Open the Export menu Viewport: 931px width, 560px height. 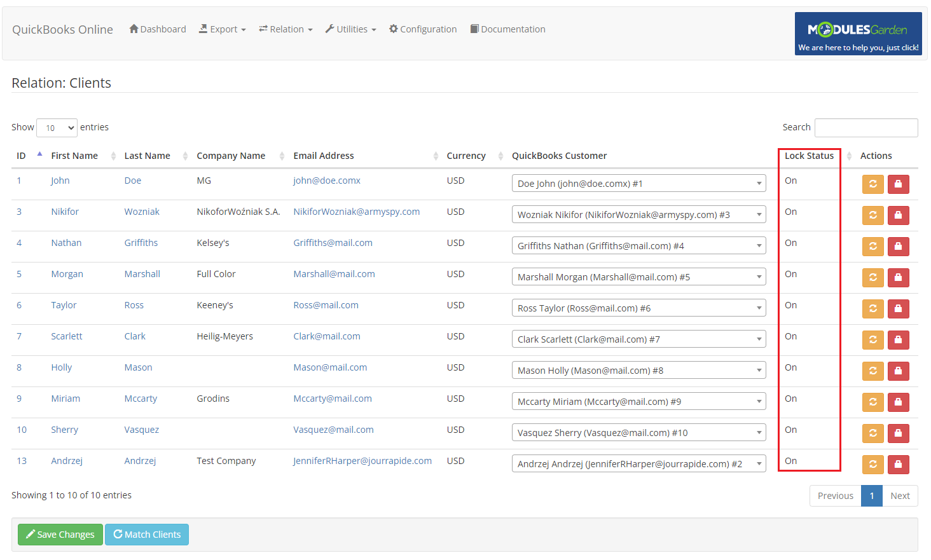[x=223, y=29]
